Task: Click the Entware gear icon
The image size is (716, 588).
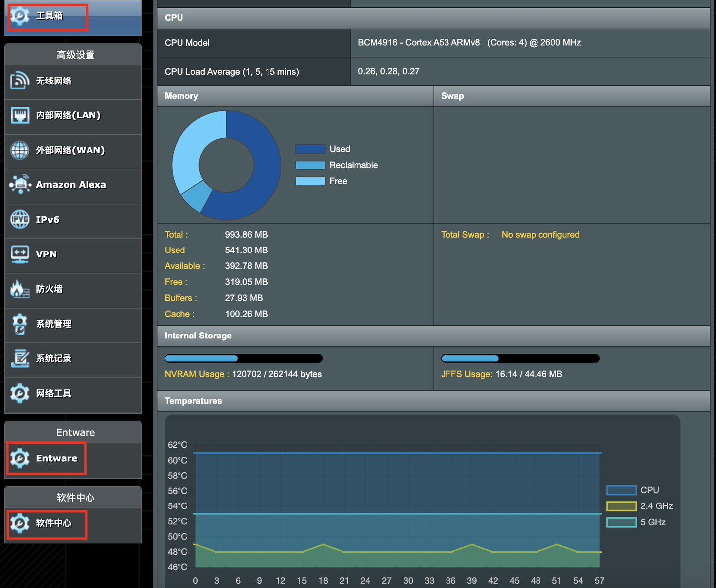Action: coord(20,458)
